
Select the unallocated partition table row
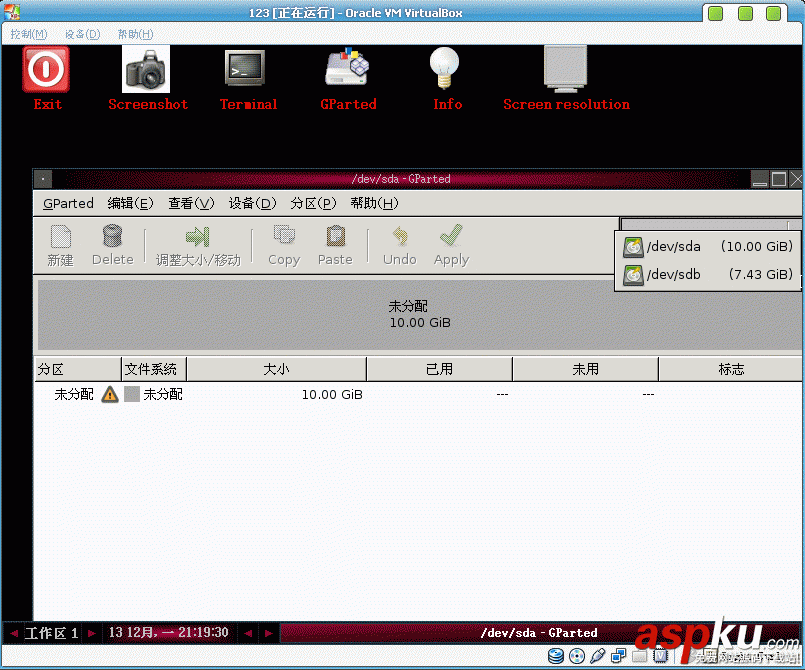click(x=417, y=394)
